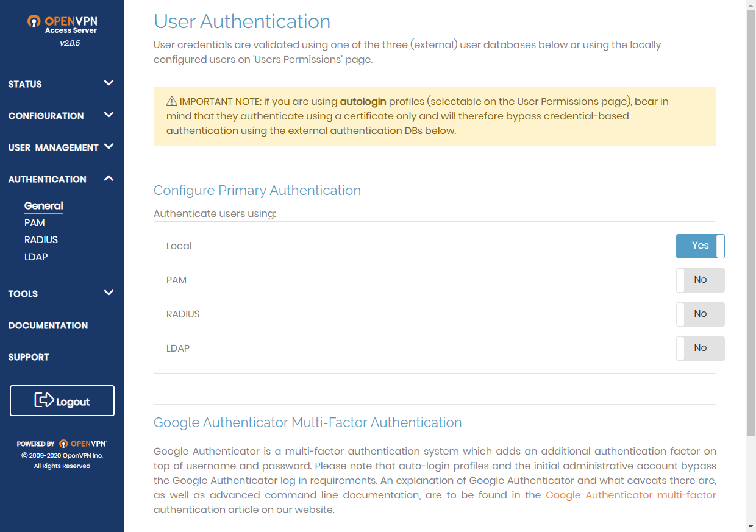Select PAM settings page in sidebar
The width and height of the screenshot is (756, 532).
[x=35, y=223]
